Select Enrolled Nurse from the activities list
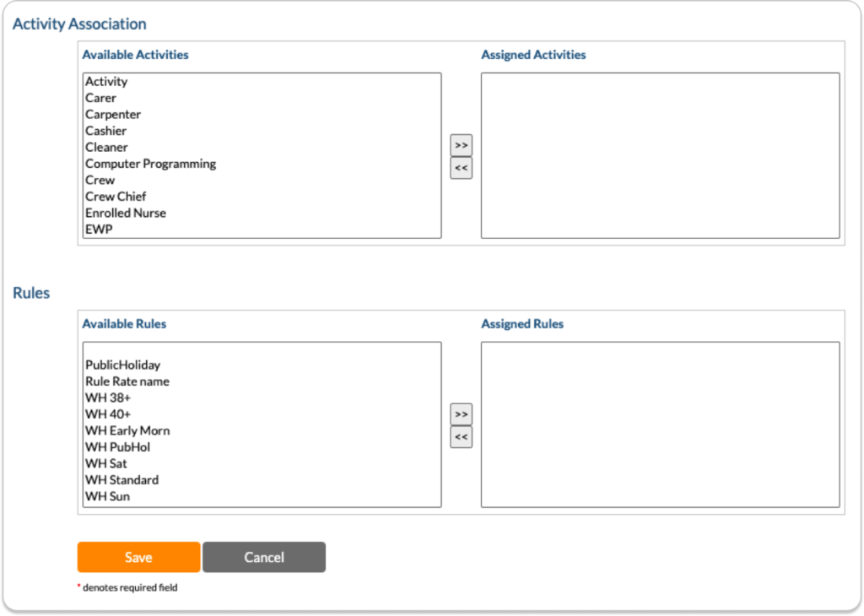864x616 pixels. (125, 213)
